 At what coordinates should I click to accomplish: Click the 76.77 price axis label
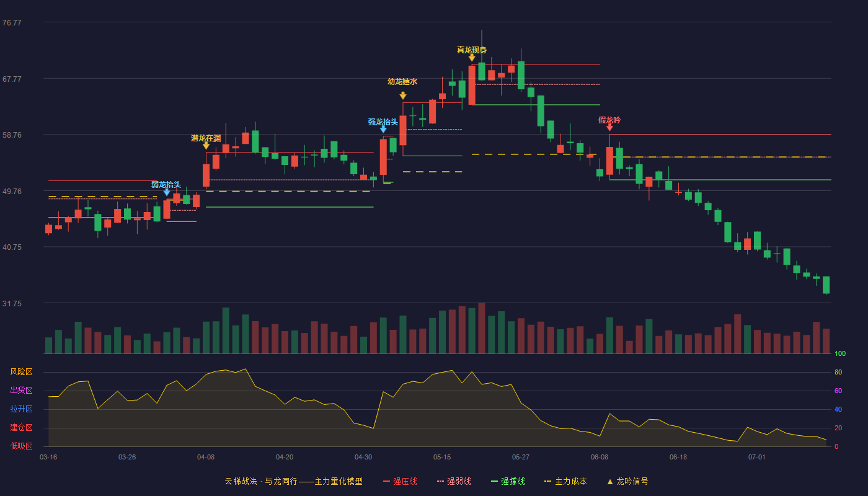click(x=12, y=23)
